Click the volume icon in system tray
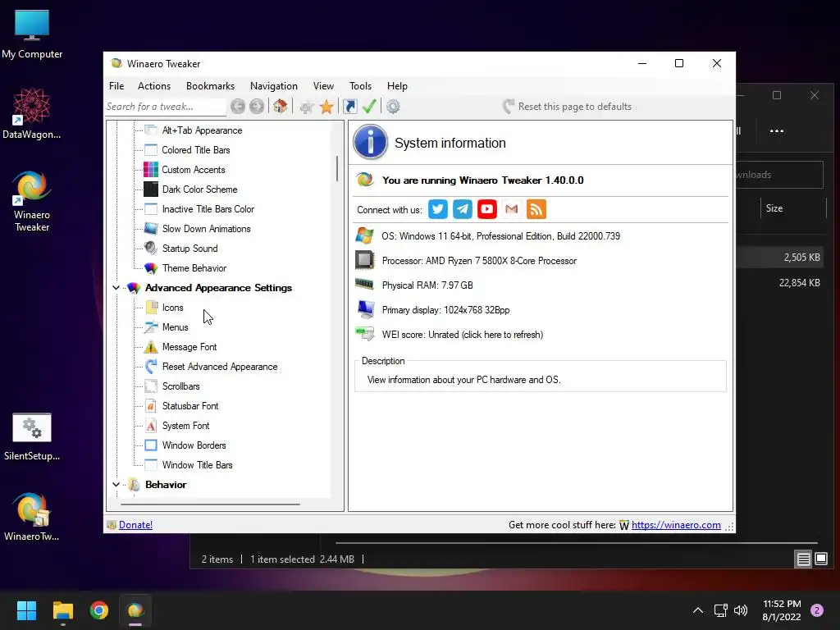 pos(741,610)
